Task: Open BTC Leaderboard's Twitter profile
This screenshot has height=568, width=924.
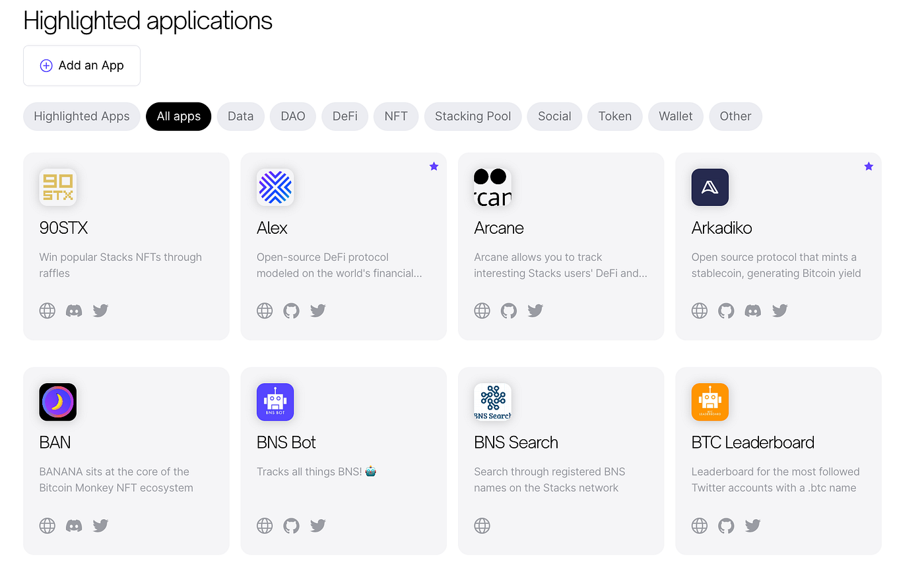Action: tap(752, 526)
